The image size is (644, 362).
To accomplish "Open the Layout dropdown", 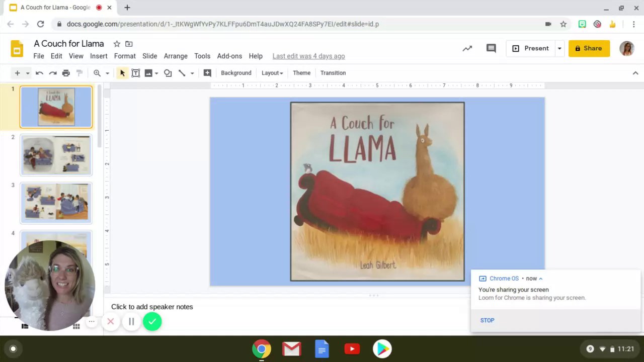I will [x=272, y=73].
